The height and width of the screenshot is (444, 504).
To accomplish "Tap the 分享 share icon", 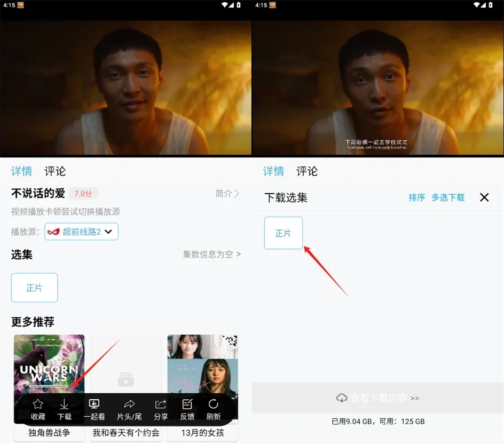I will tap(161, 405).
